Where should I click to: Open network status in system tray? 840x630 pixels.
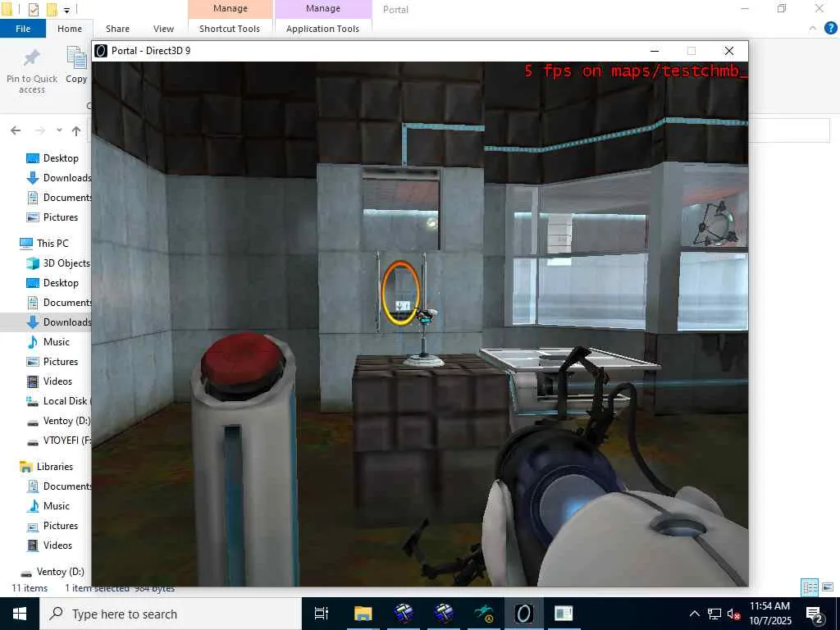pos(714,614)
